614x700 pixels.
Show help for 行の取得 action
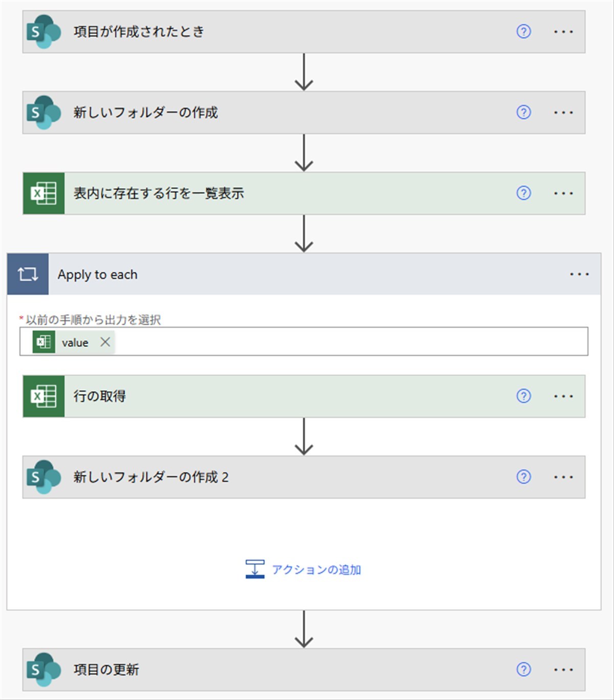point(523,396)
